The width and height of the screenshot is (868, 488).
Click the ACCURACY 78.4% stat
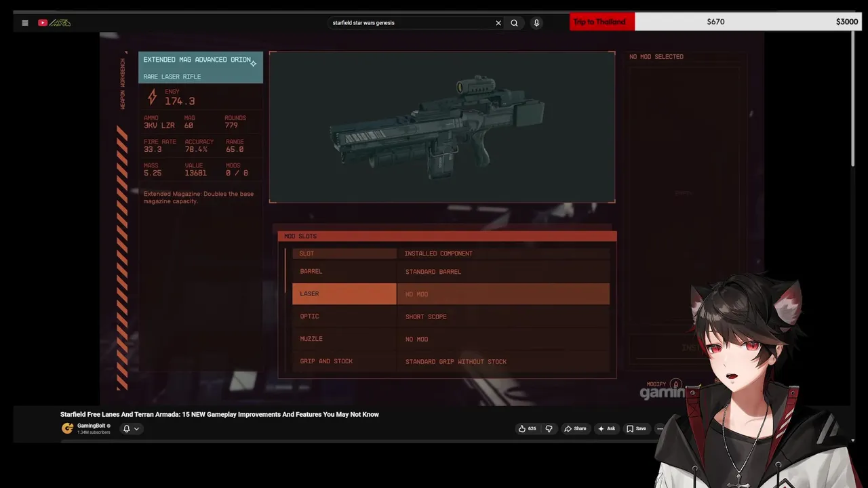199,146
